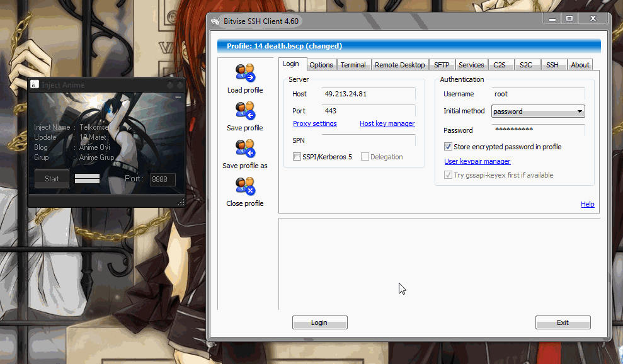Viewport: 623px width, 364px height.
Task: Click the Inject Anime Port field 8888
Action: pos(163,179)
